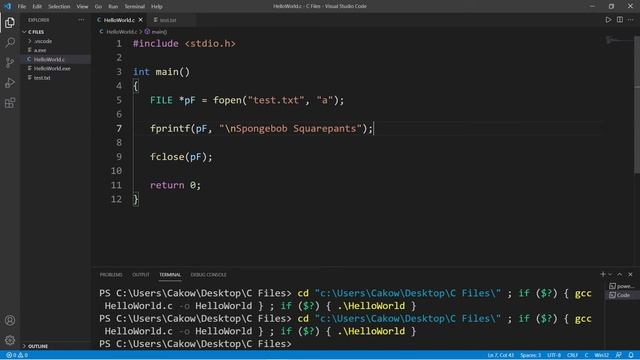Switch to the Debug Console tab
640x360 pixels.
coord(209,275)
